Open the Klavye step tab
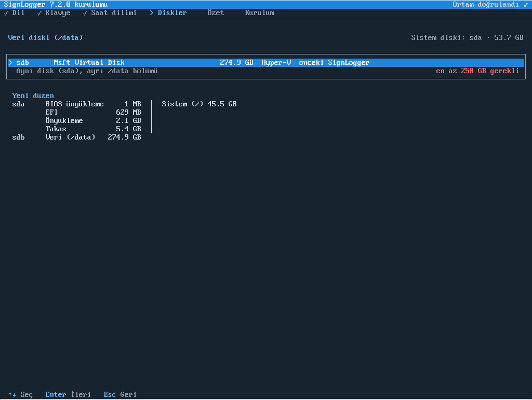532x400 pixels. 54,13
